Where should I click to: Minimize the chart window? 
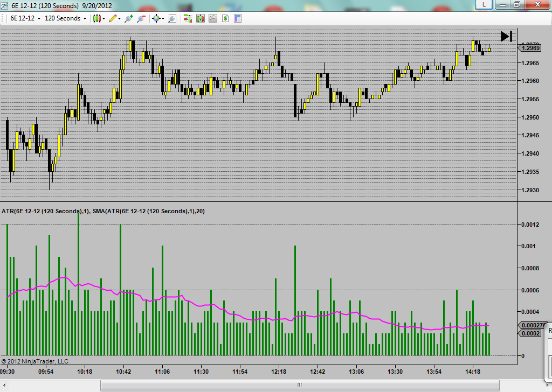pyautogui.click(x=503, y=4)
